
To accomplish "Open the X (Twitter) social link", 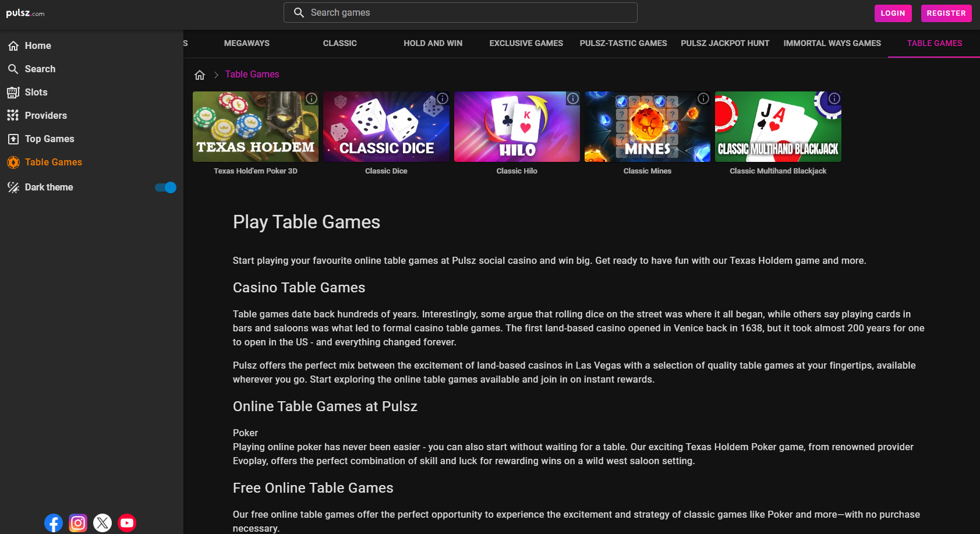I will coord(102,523).
